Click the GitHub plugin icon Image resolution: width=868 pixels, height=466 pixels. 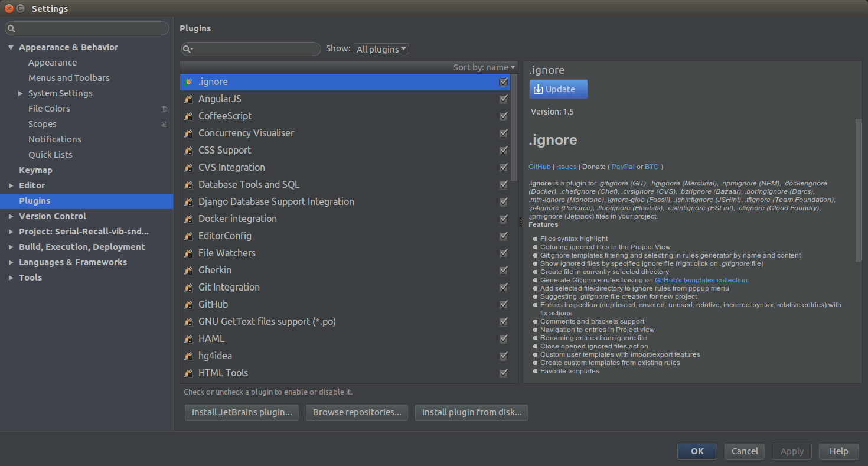188,305
